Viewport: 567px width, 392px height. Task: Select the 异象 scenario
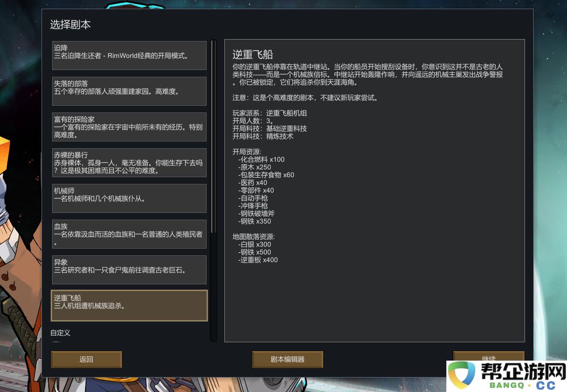[x=129, y=270]
